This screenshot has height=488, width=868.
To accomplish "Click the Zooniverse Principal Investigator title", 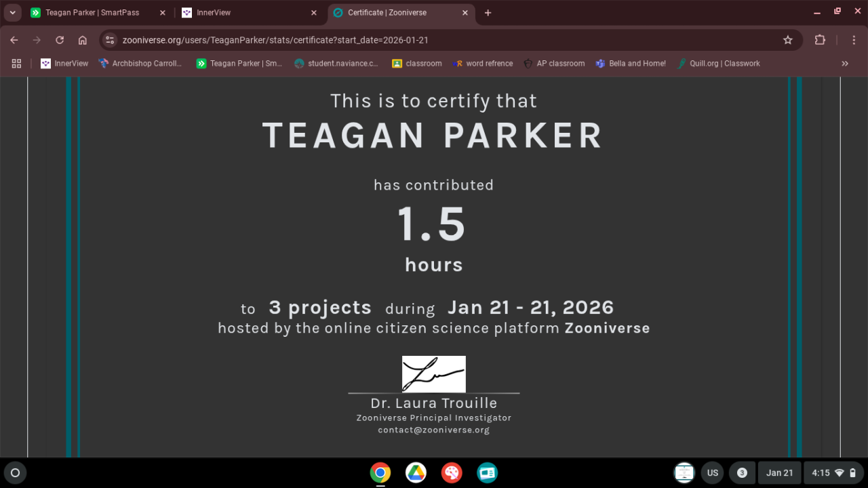I will [434, 418].
